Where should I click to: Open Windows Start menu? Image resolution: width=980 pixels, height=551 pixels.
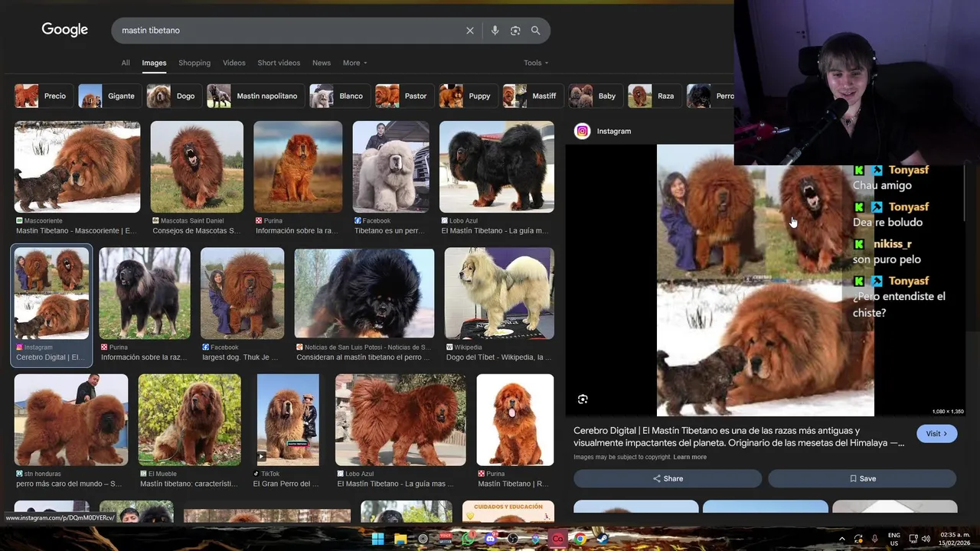377,539
